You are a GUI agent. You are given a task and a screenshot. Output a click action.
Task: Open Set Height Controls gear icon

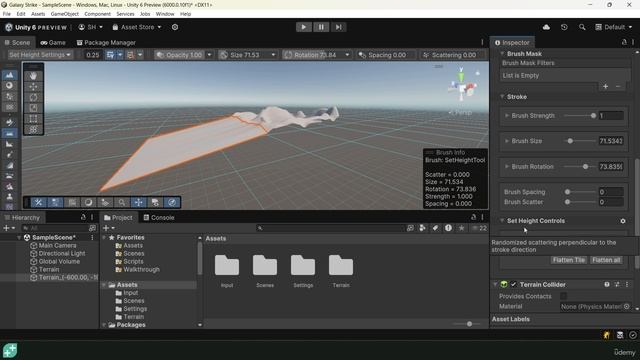pos(623,221)
